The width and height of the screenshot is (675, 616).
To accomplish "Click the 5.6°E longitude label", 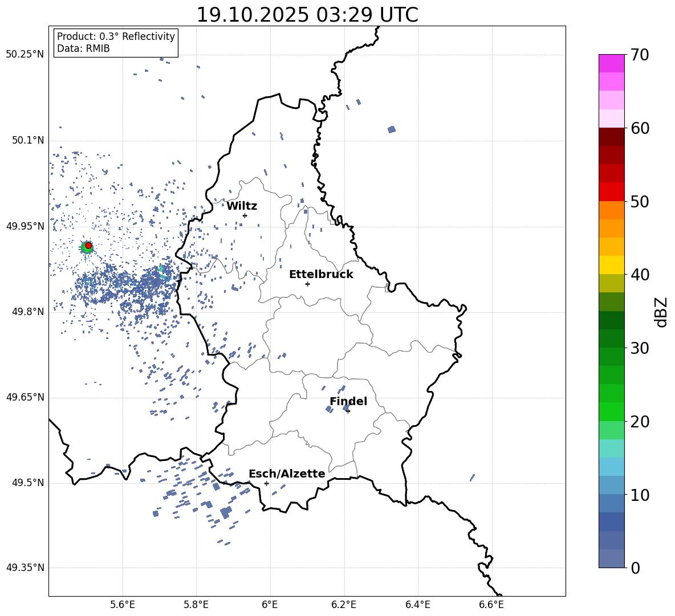I will point(123,605).
